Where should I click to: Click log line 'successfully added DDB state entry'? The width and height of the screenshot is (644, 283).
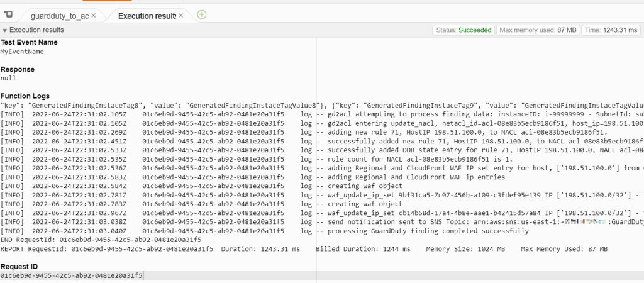point(322,150)
